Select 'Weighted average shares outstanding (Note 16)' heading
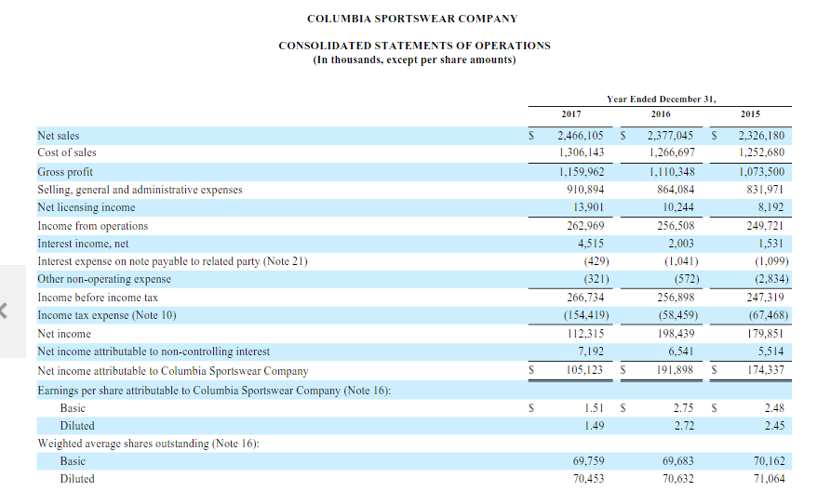The image size is (831, 504). click(x=148, y=444)
